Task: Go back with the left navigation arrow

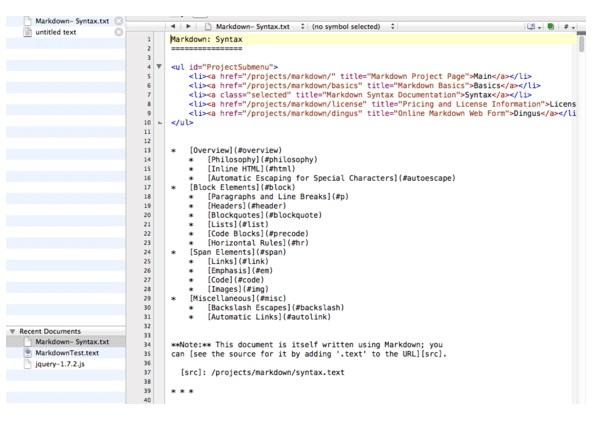Action: pyautogui.click(x=173, y=26)
